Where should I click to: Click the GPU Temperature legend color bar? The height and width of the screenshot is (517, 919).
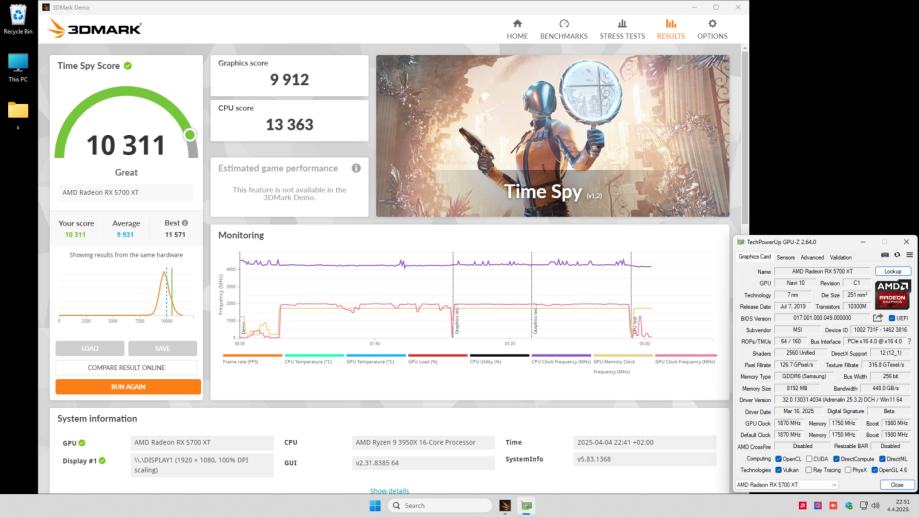376,355
